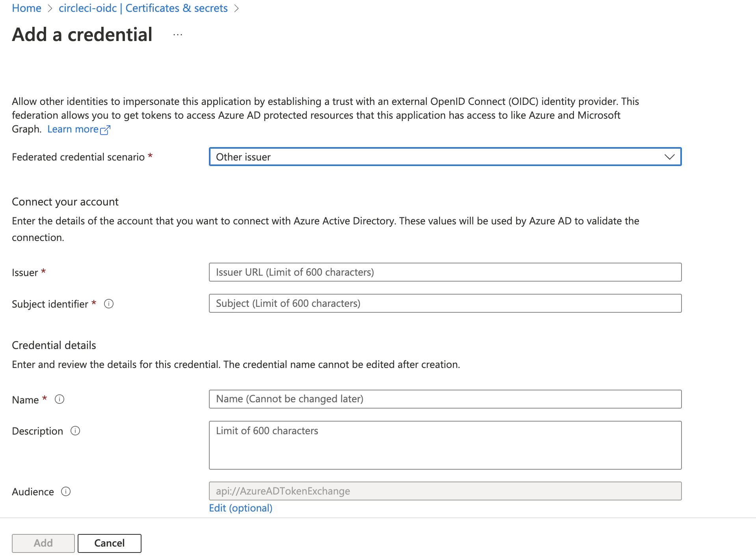Open the Federated credential scenario dropdown

[x=445, y=157]
